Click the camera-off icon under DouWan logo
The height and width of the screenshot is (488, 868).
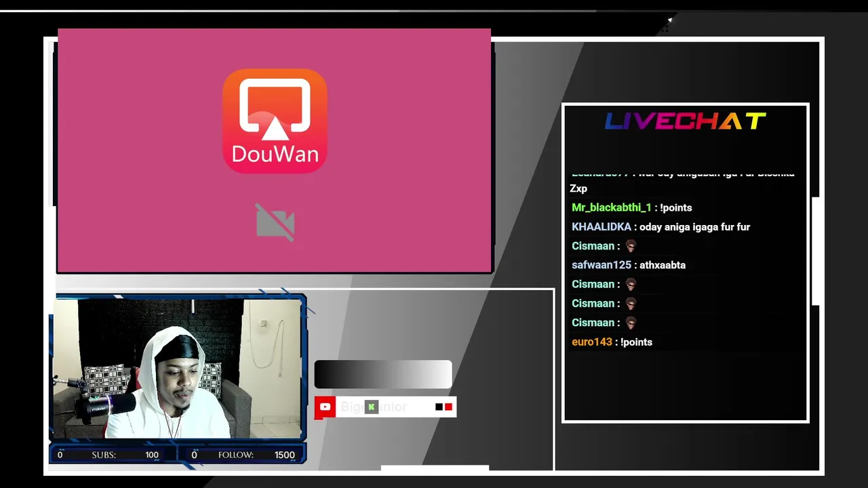275,222
